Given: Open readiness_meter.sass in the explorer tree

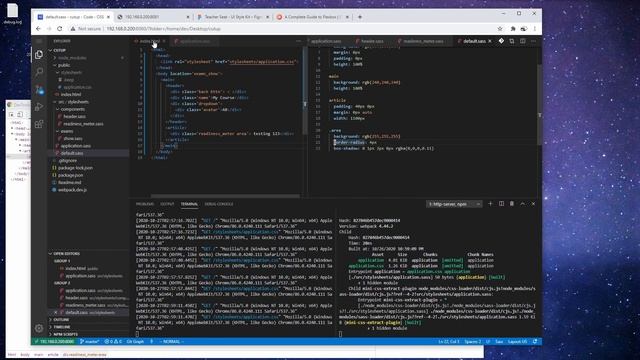Looking at the screenshot, I should pyautogui.click(x=83, y=124).
